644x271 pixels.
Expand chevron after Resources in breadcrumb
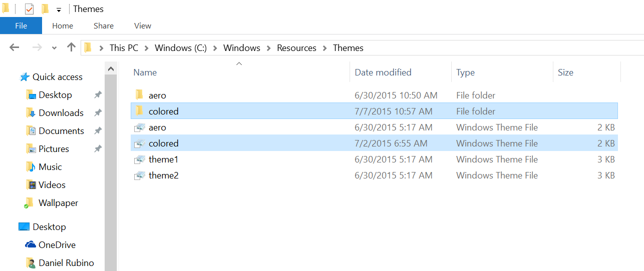click(x=325, y=48)
